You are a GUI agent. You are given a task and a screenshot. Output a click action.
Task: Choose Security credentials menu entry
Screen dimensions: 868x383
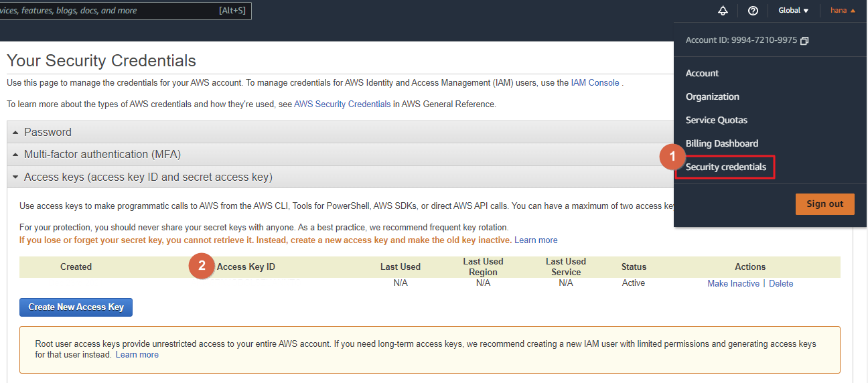pos(725,167)
